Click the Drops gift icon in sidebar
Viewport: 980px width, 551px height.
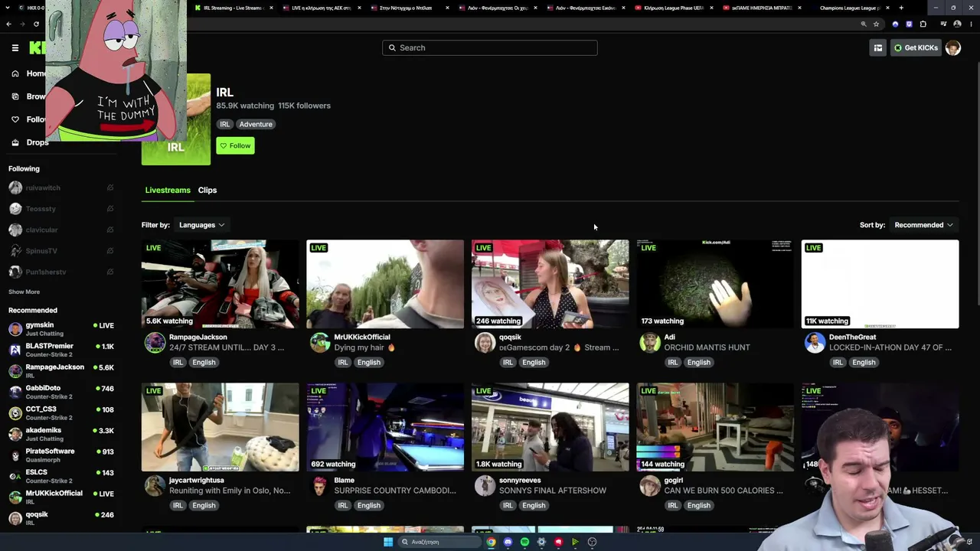pos(15,142)
